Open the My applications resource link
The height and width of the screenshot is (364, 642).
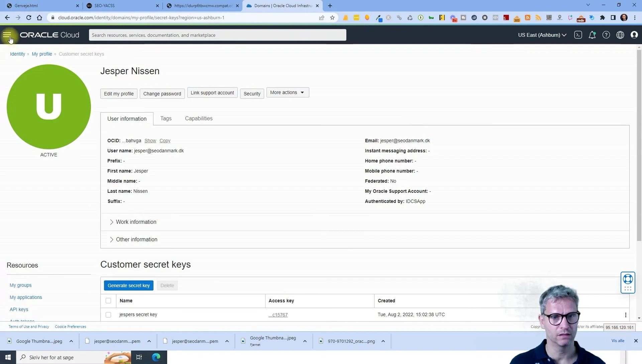(x=26, y=297)
